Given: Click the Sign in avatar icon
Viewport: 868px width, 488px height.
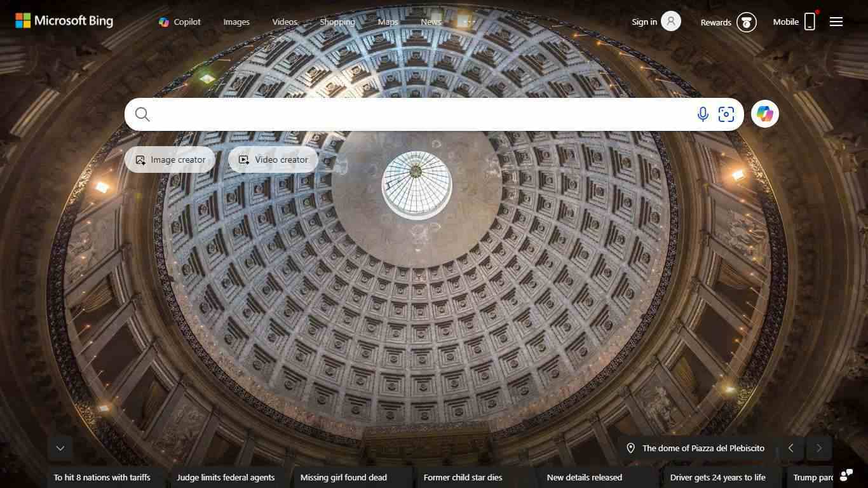Looking at the screenshot, I should click(x=670, y=22).
